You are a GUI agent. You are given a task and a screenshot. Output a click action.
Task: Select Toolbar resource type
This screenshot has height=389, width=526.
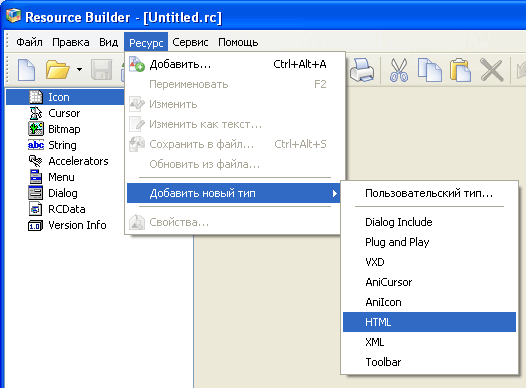tap(429, 362)
